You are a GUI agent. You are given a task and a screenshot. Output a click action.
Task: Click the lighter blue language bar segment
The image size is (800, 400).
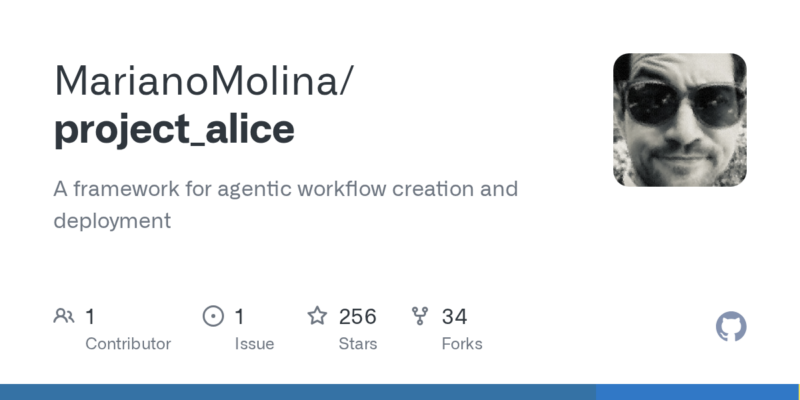tap(698, 392)
